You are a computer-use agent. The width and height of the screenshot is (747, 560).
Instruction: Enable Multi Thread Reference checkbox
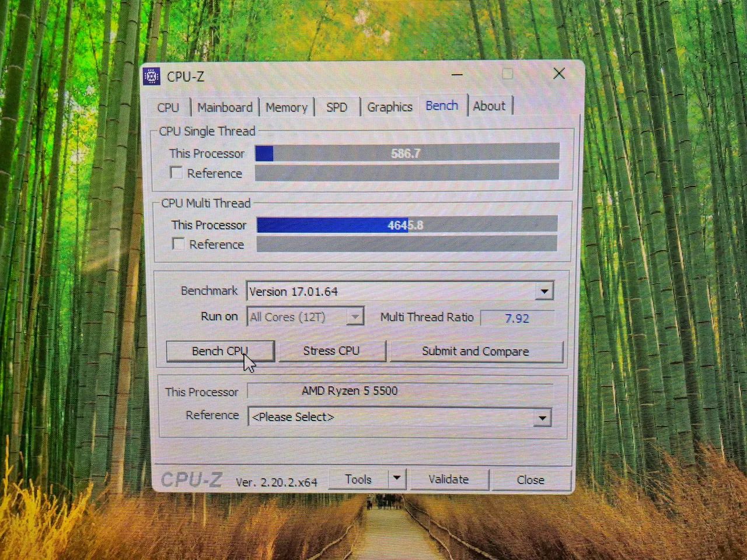click(x=178, y=244)
